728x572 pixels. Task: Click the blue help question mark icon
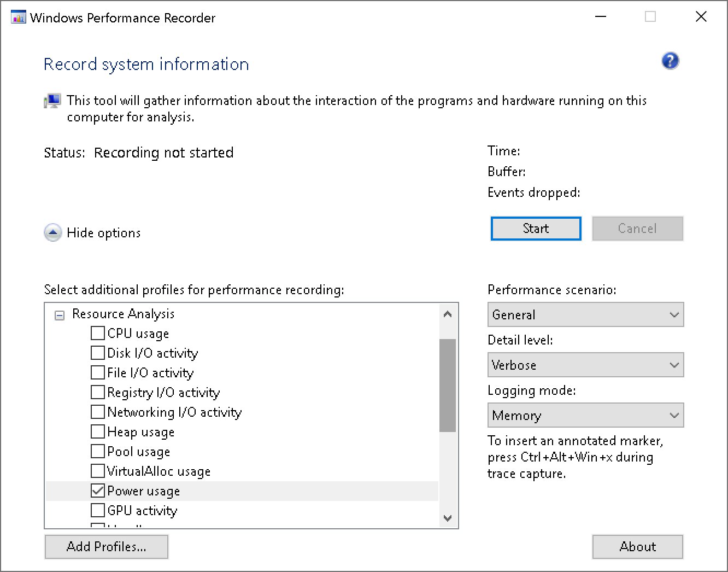[670, 61]
